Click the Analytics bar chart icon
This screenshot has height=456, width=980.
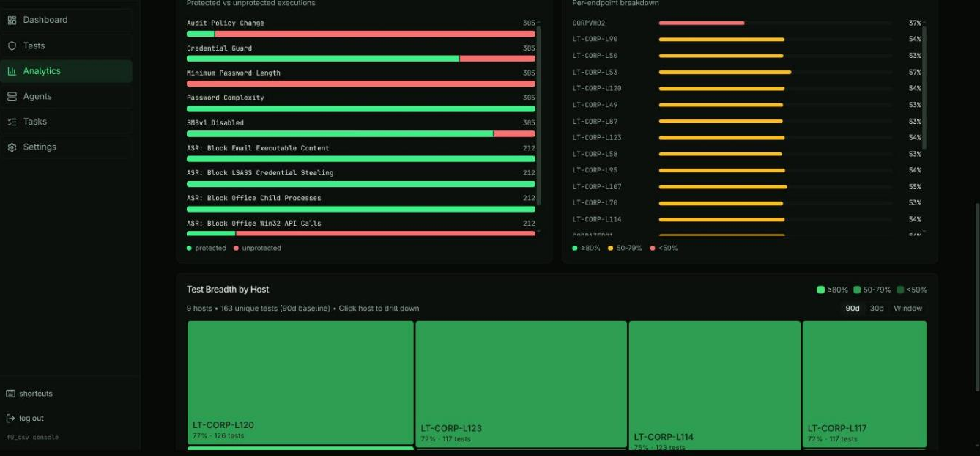[12, 71]
